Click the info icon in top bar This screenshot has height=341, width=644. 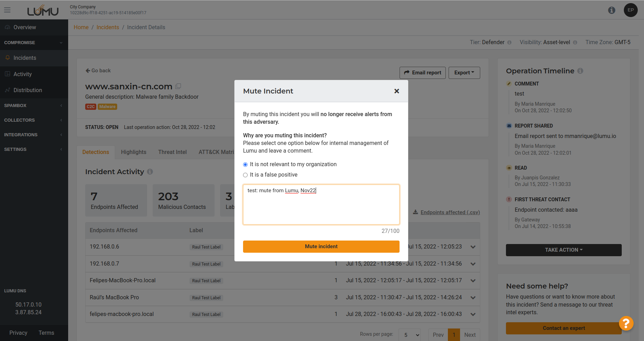tap(611, 10)
